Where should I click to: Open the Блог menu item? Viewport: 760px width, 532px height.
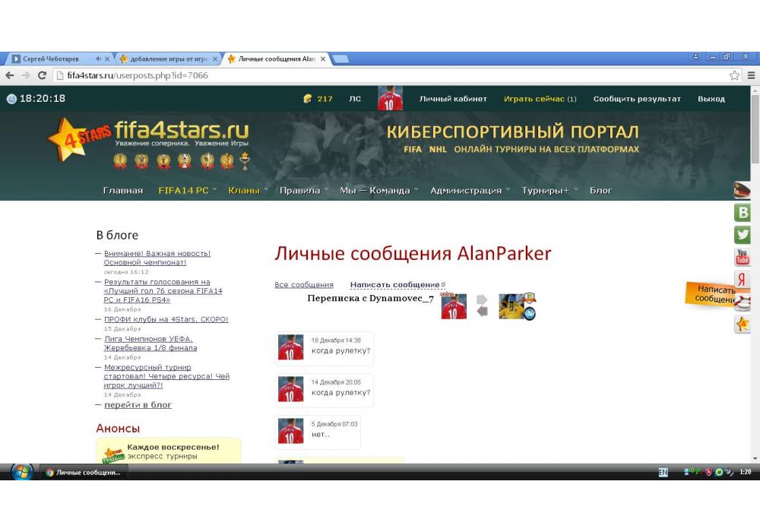(600, 191)
